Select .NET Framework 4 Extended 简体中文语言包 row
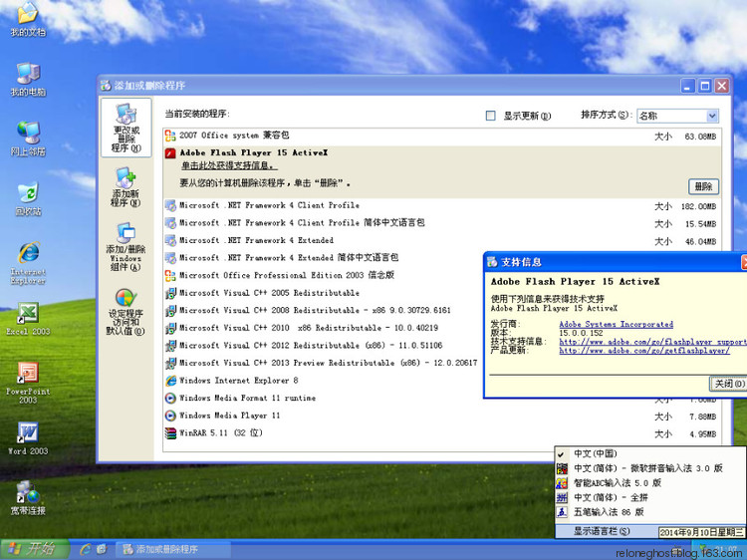This screenshot has width=747, height=560. pos(323,258)
